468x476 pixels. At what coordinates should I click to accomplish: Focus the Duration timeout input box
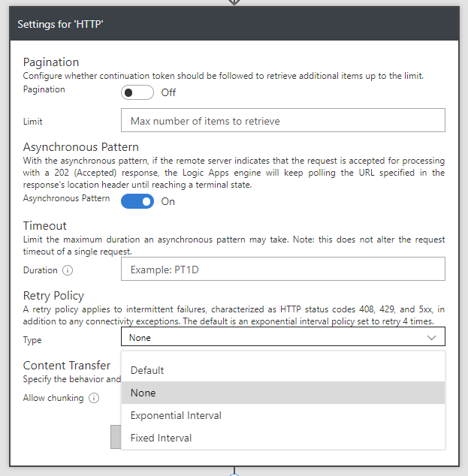tap(282, 269)
